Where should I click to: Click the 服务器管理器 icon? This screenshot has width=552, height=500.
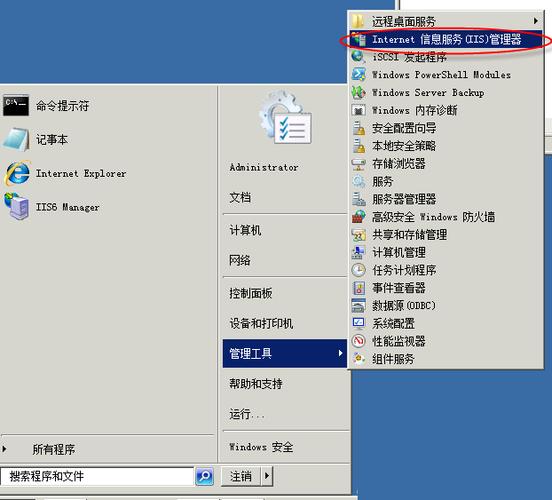358,199
